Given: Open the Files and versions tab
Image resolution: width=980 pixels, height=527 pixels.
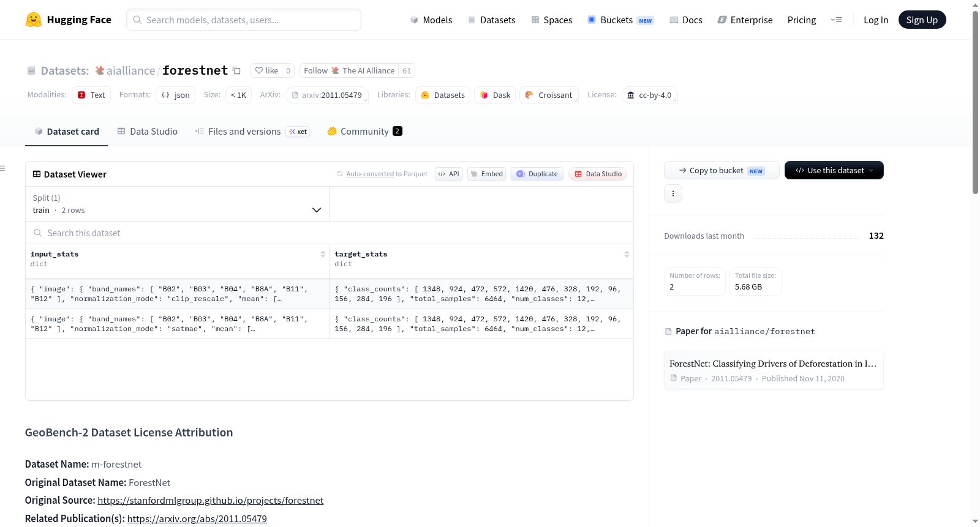Looking at the screenshot, I should point(252,131).
